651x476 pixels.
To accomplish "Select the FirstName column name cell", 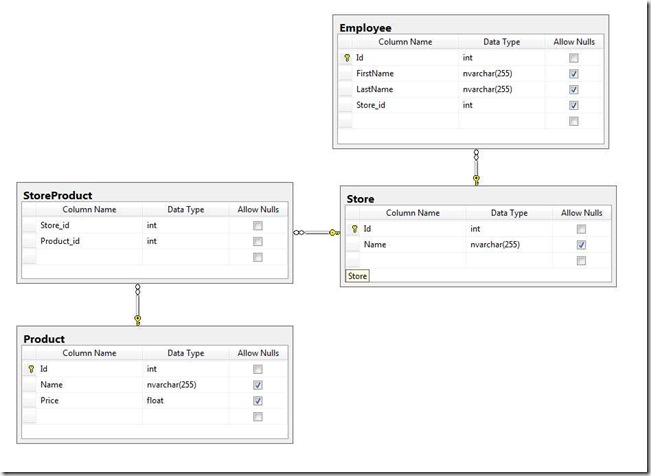I will pos(405,74).
